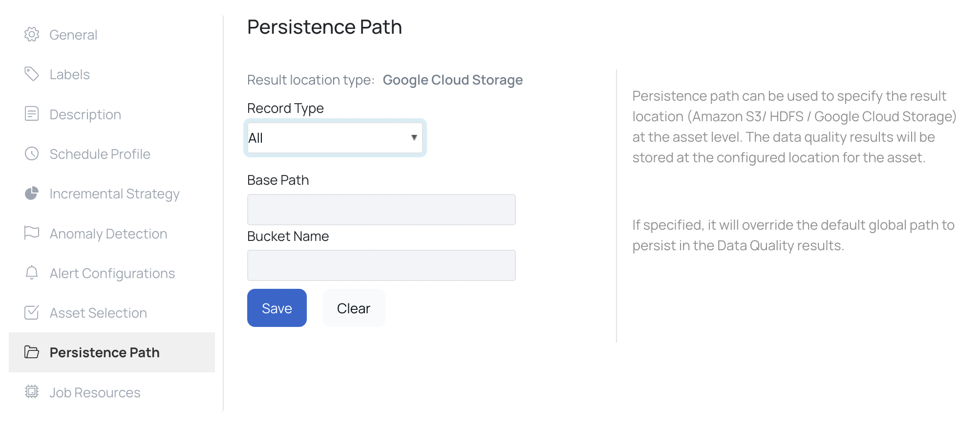Click the Schedule Profile clock icon

point(32,154)
